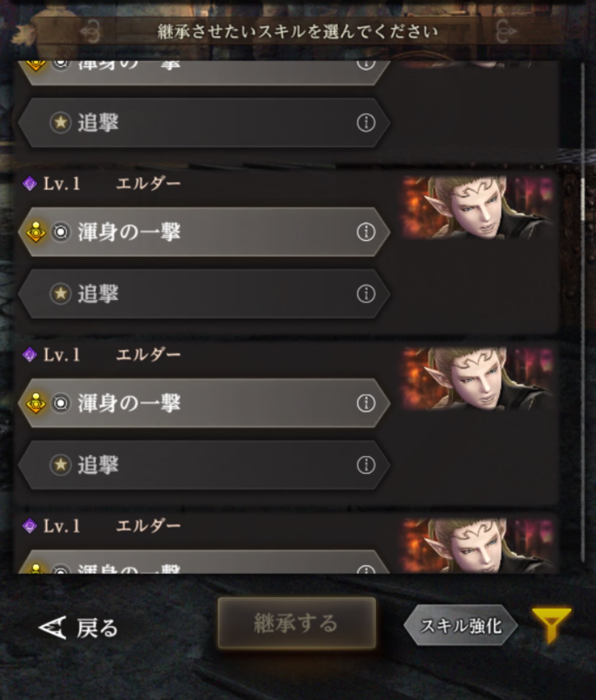Open the スキル強化 skill enhancement button
This screenshot has width=596, height=700.
pyautogui.click(x=461, y=625)
